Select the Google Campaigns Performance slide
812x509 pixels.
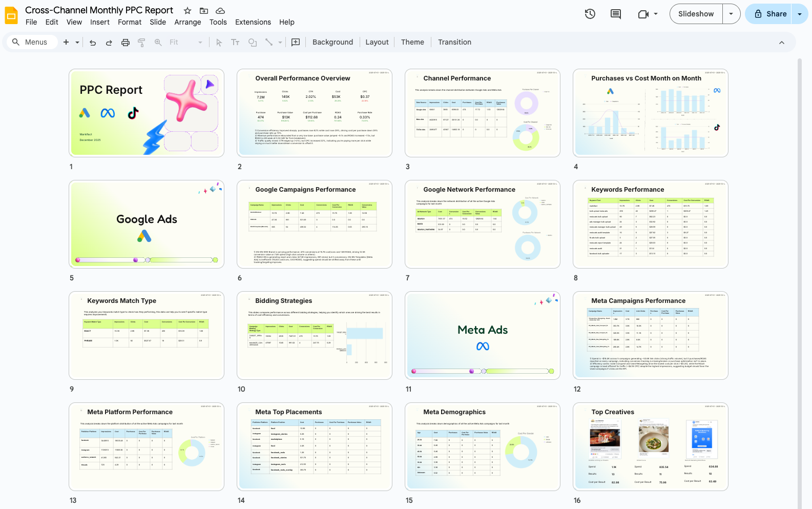pyautogui.click(x=315, y=224)
